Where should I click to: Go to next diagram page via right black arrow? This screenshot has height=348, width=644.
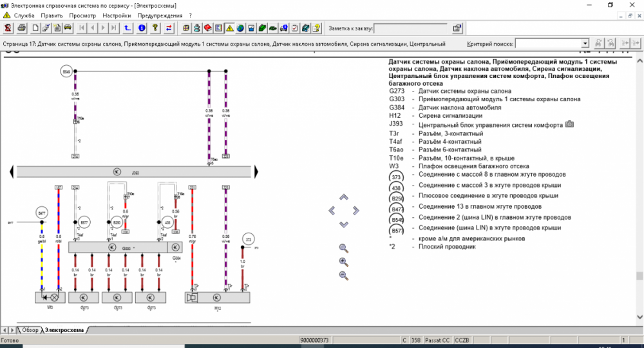tap(256, 171)
